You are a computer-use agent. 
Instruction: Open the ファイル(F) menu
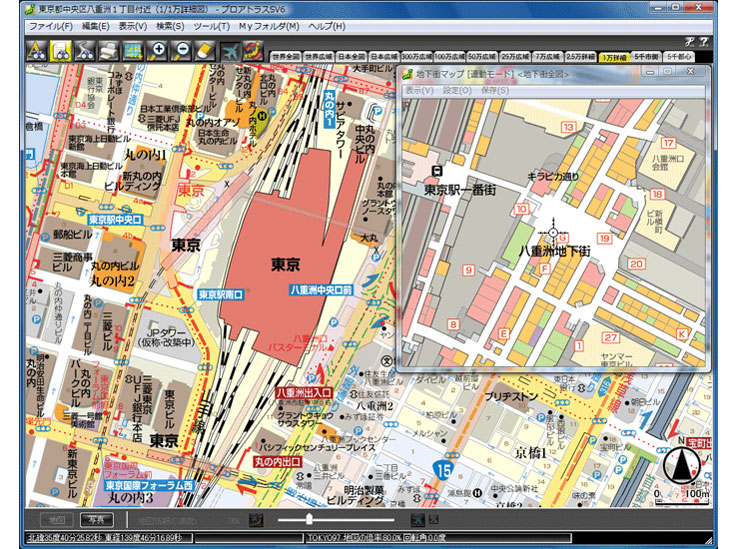[51, 26]
